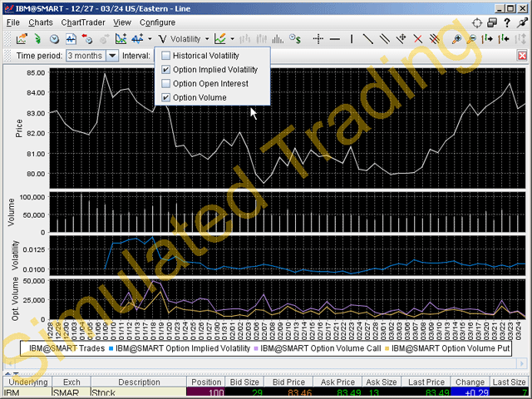Image resolution: width=532 pixels, height=399 pixels.
Task: Zoom out with magnifier minus icon
Action: [471, 39]
